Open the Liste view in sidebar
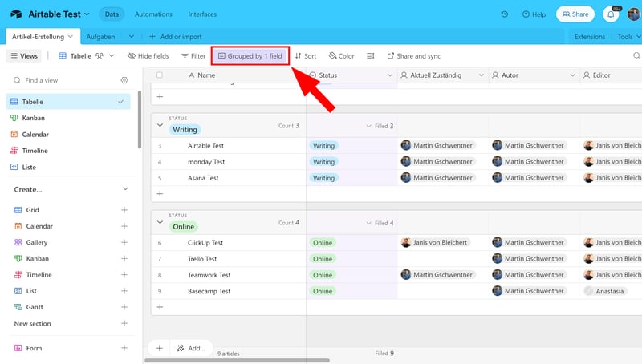This screenshot has width=642, height=364. [68, 167]
